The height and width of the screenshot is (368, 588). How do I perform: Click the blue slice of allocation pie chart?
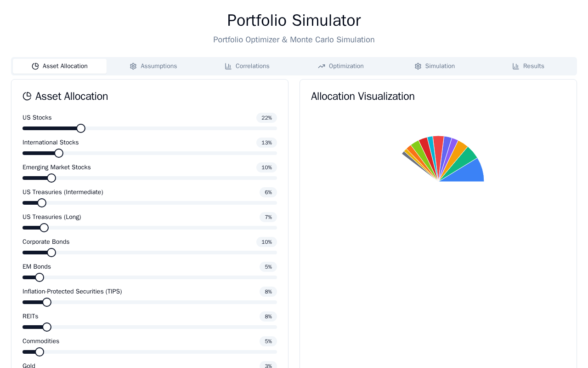click(471, 173)
